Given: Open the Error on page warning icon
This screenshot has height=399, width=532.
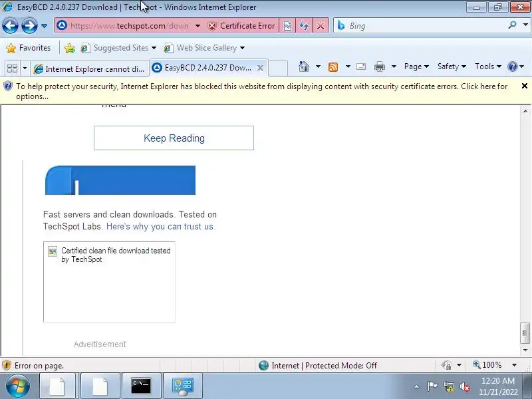Looking at the screenshot, I should [7, 365].
